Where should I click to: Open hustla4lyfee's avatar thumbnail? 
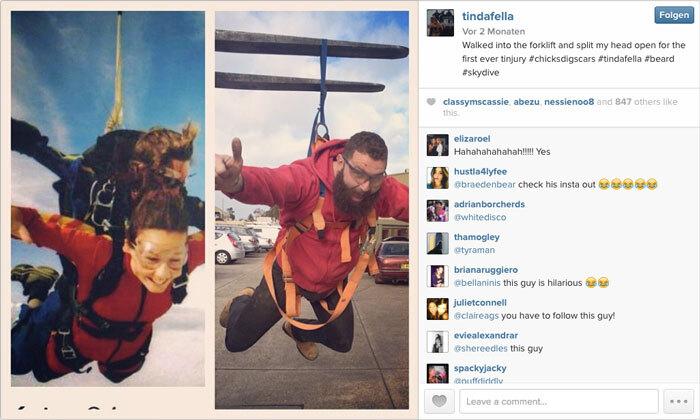pos(438,178)
